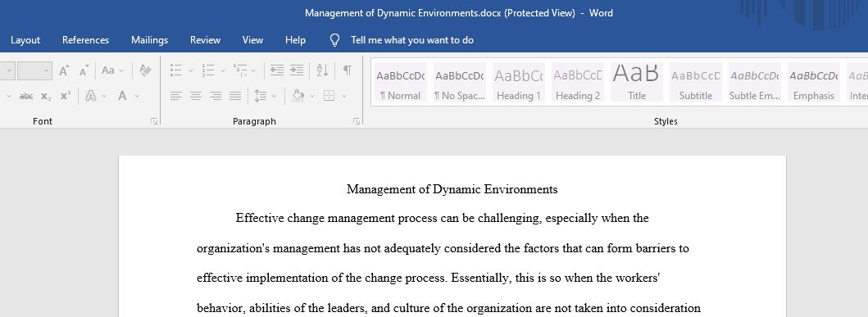Apply a bulleted list
Screen dimensions: 868x317
click(x=176, y=70)
